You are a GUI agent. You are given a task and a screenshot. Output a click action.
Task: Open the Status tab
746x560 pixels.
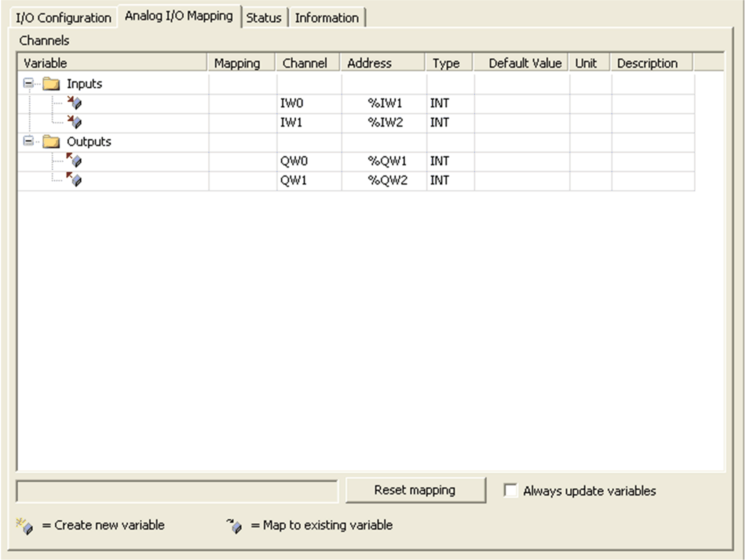coord(263,18)
